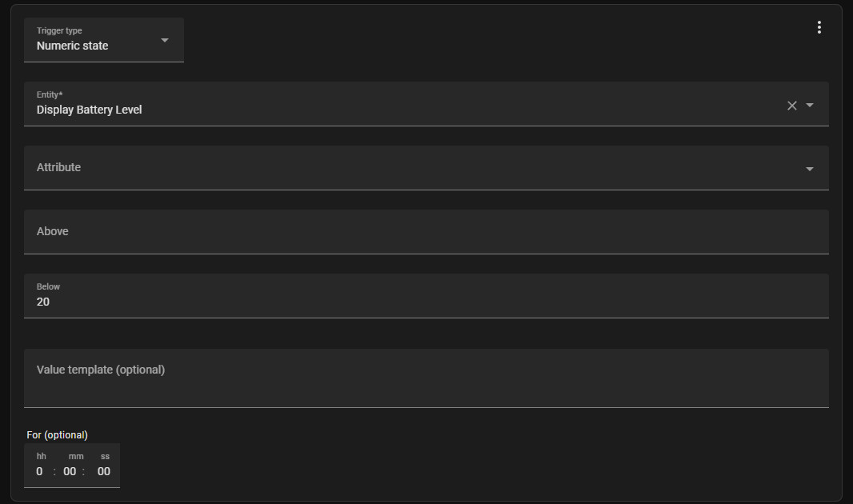
Task: Select the hours (hh) duration field
Action: coord(40,471)
